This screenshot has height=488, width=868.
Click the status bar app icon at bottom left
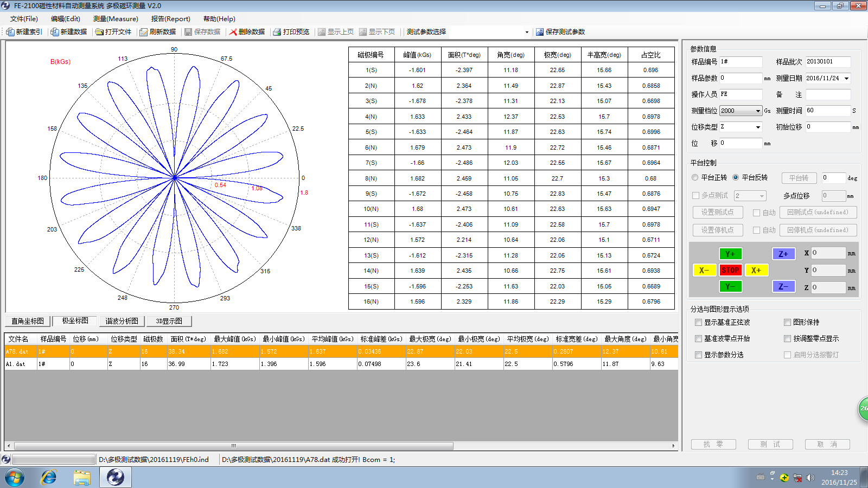[x=6, y=459]
